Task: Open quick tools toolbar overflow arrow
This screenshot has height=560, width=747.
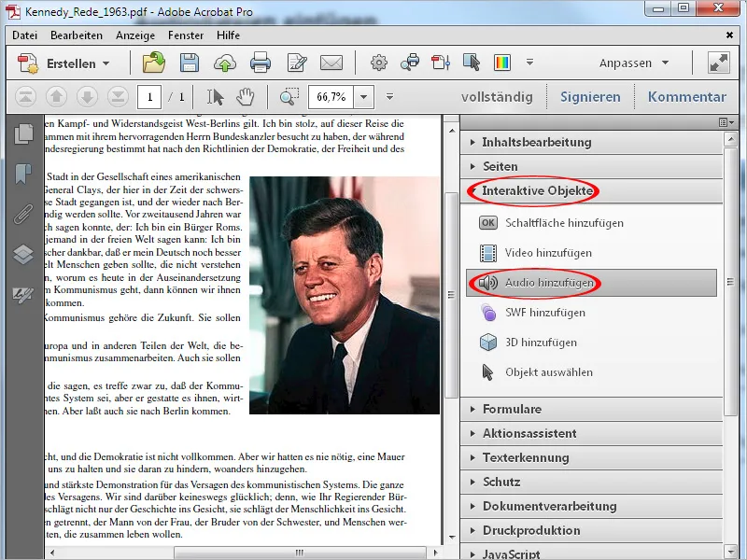Action: point(529,63)
